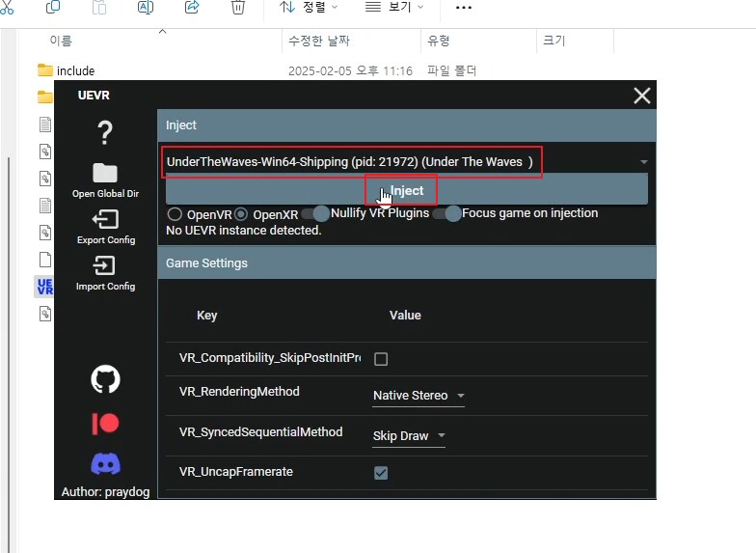Click the Inject button
The width and height of the screenshot is (756, 553).
coord(407,191)
